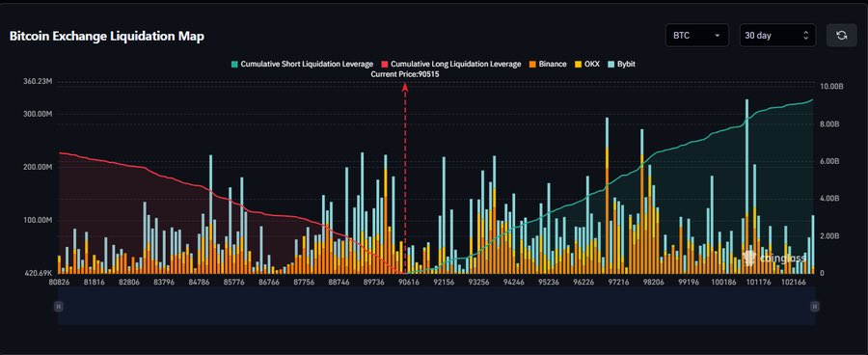Image resolution: width=868 pixels, height=355 pixels.
Task: Click the 2.00B right axis value
Action: [x=829, y=236]
